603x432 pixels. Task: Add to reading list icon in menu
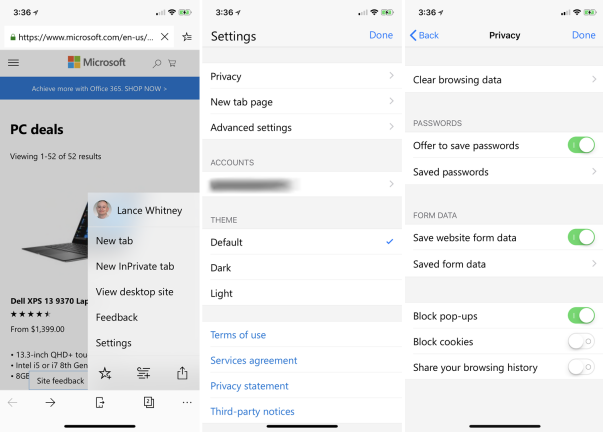click(143, 373)
